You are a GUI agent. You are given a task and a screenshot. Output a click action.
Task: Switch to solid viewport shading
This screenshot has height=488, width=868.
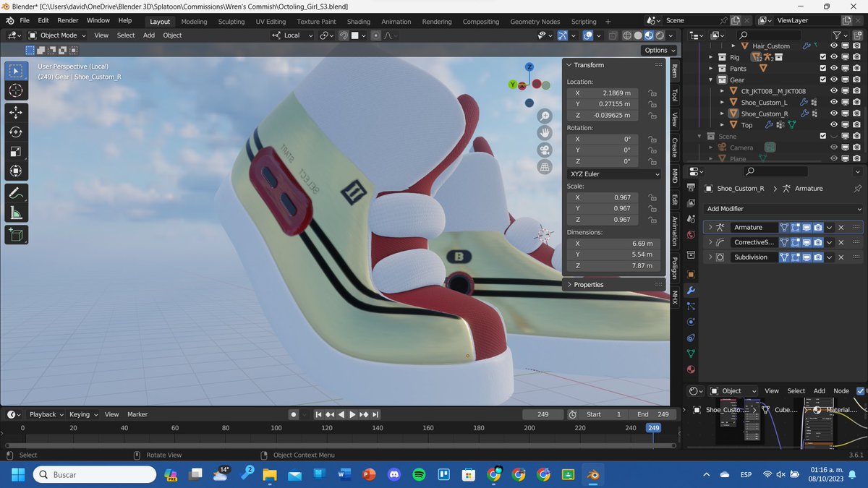pos(638,35)
